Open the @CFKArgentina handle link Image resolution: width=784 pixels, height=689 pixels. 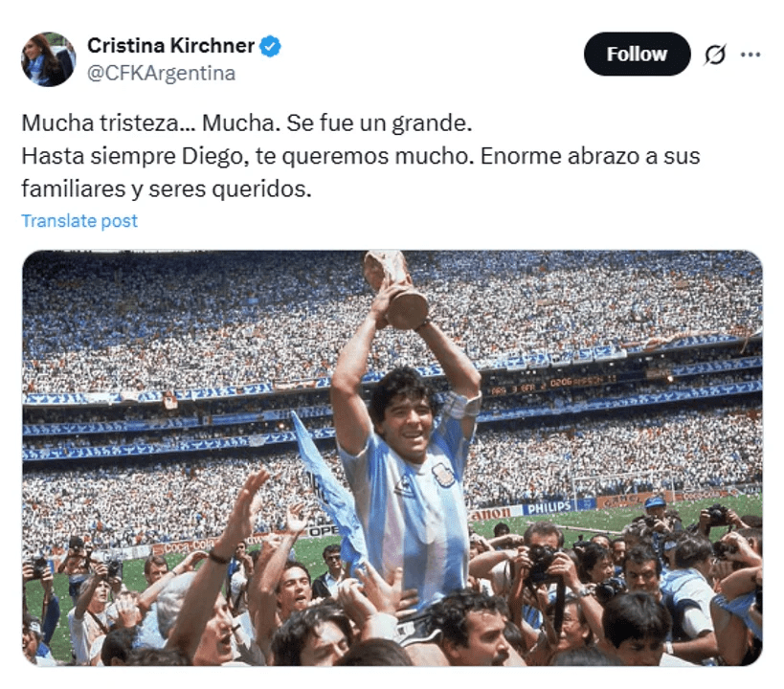click(161, 74)
